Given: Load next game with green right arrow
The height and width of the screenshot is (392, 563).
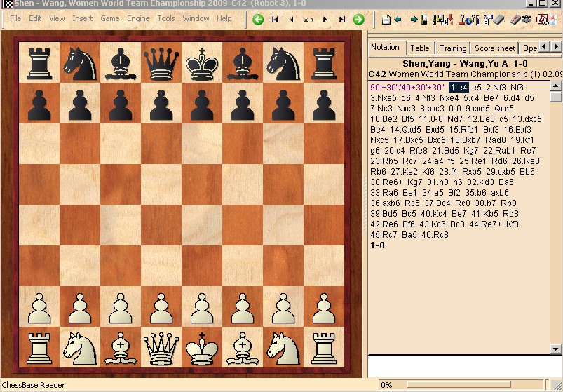Looking at the screenshot, I should pyautogui.click(x=358, y=20).
